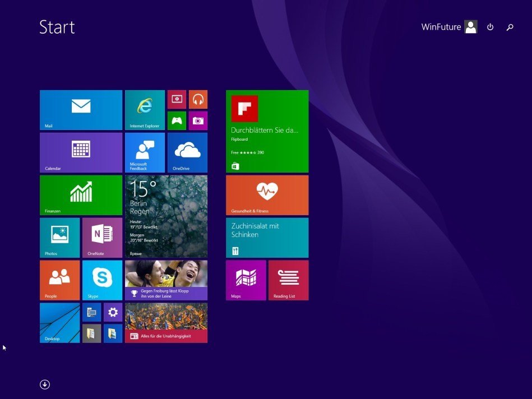Open the Desktop tile
This screenshot has height=399, width=532.
coord(59,323)
